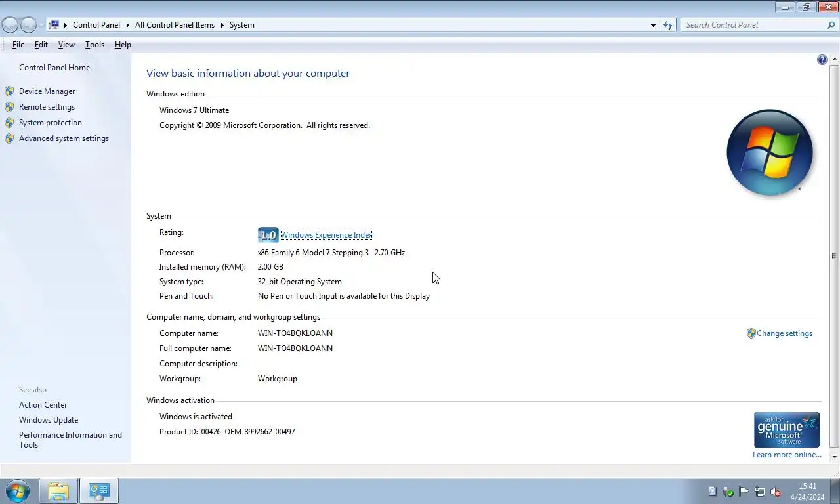Open Performance Information and Tools link
840x504 pixels.
point(70,440)
